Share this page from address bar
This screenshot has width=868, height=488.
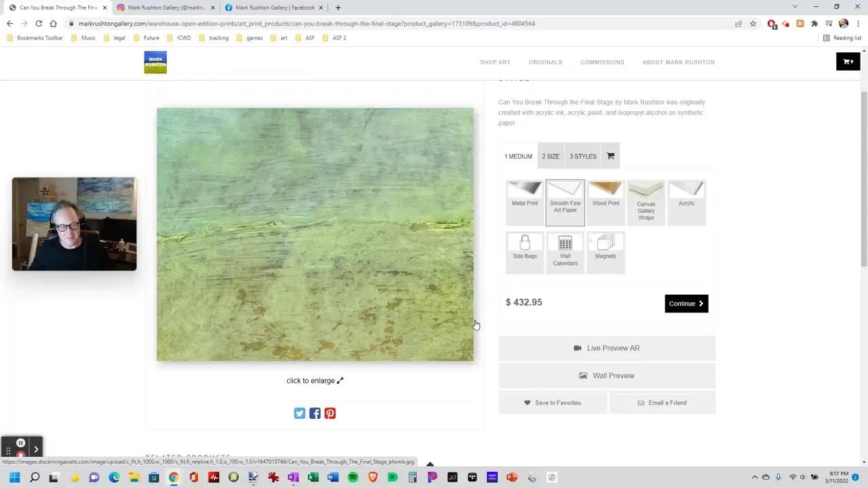pos(738,24)
